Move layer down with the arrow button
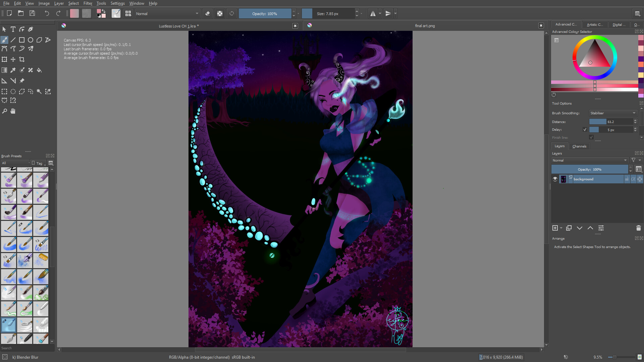 pos(580,228)
